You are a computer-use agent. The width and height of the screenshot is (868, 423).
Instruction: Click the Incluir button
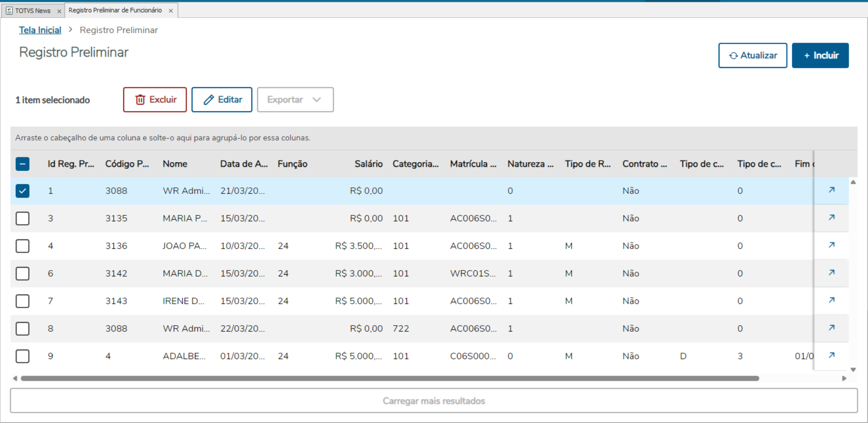820,56
